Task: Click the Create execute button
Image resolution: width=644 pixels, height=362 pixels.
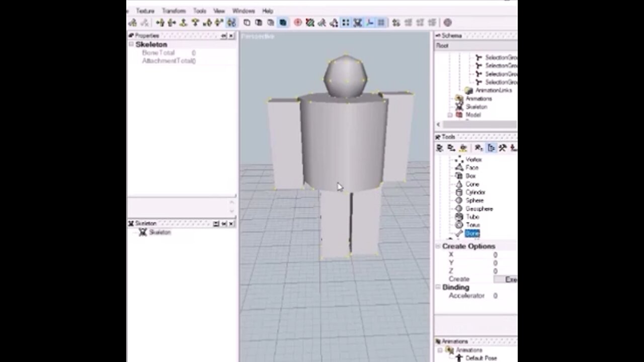Action: click(x=505, y=279)
